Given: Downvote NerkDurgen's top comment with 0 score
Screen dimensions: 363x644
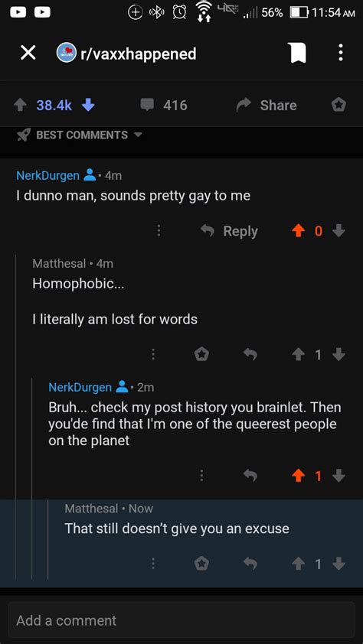Looking at the screenshot, I should coord(338,231).
